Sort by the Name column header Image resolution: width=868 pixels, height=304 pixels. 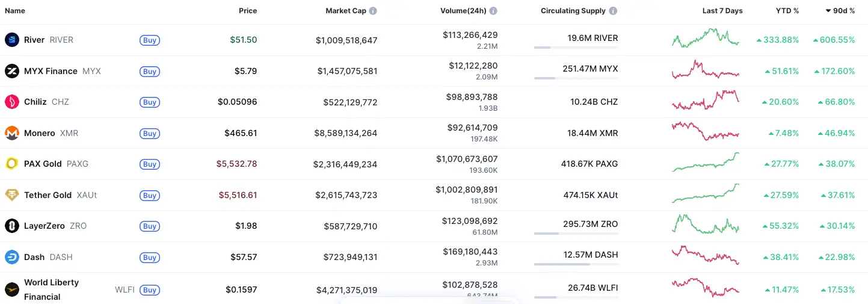15,11
